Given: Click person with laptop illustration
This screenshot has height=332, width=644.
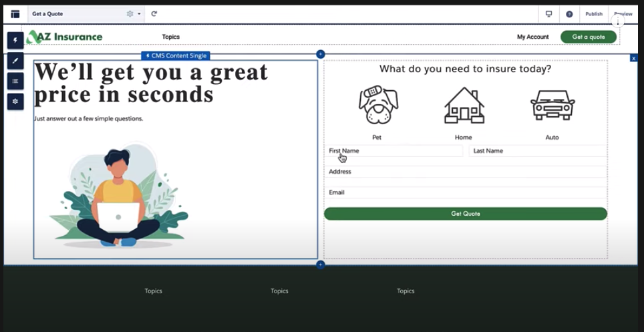Looking at the screenshot, I should [x=119, y=196].
